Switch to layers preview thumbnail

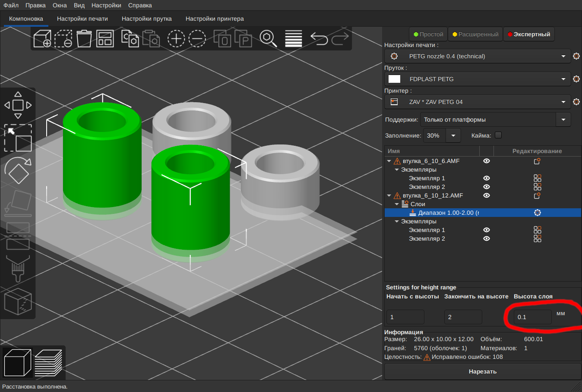[49, 363]
